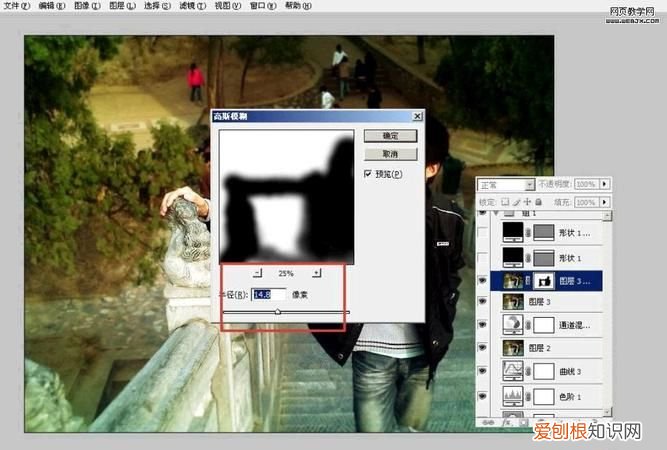Toggle lock image pixels brush icon
The width and height of the screenshot is (667, 450).
tap(516, 202)
